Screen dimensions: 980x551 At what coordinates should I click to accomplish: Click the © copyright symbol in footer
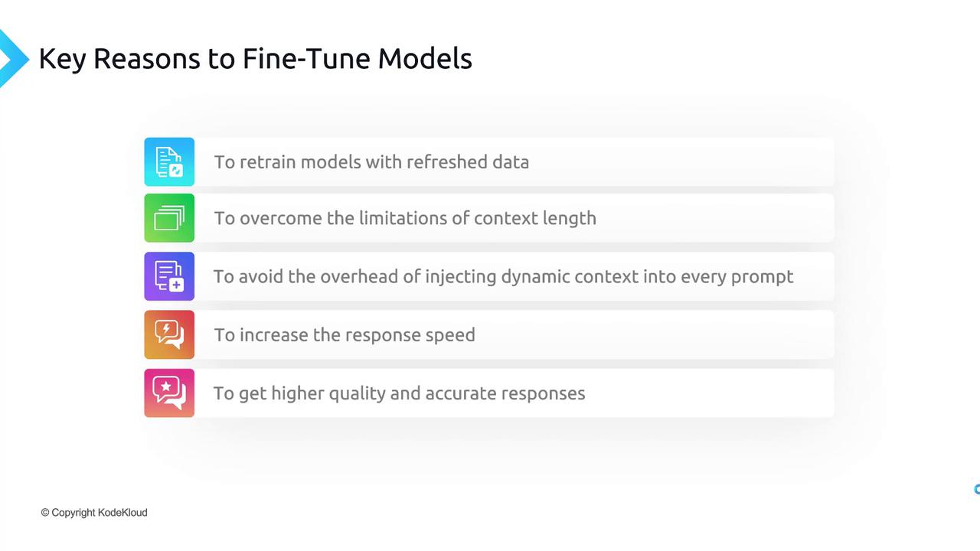[x=45, y=513]
